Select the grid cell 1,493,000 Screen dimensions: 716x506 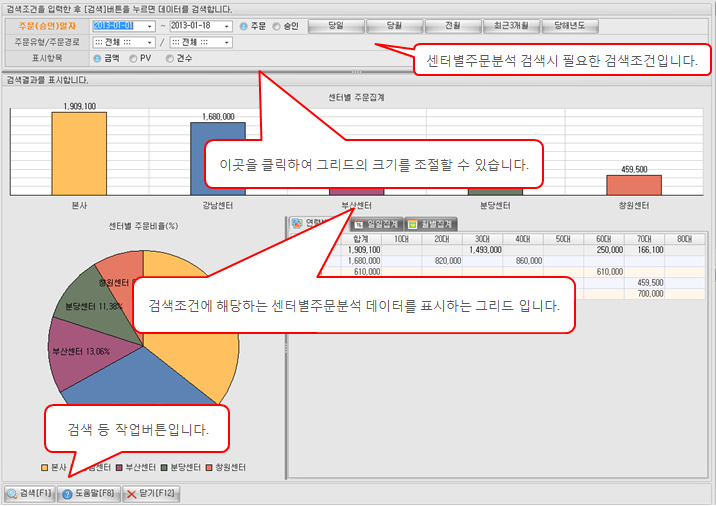[x=482, y=250]
